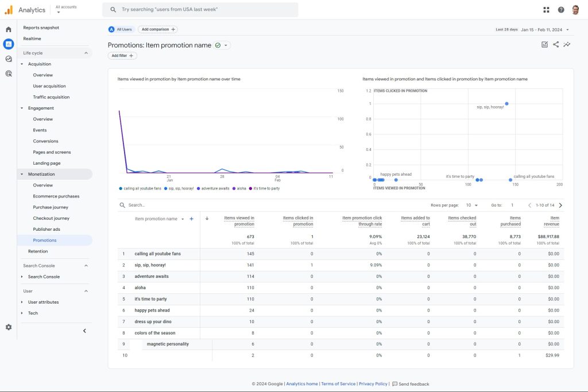This screenshot has height=392, width=588.
Task: Open Admin settings gear
Action: click(8, 327)
